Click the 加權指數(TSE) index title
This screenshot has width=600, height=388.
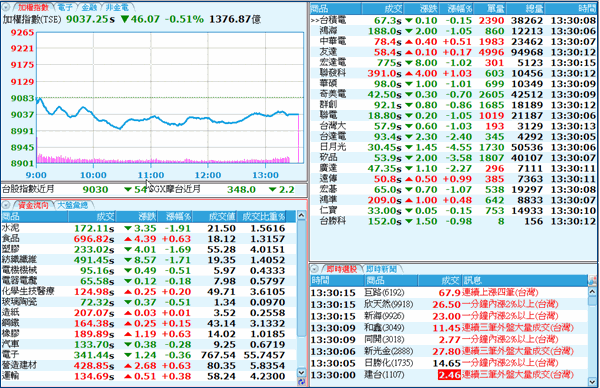coord(32,19)
